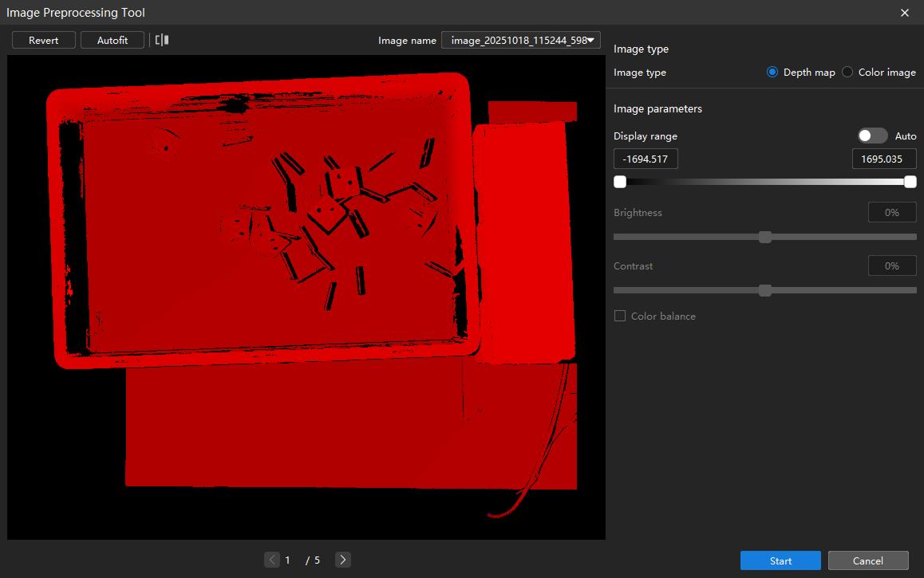Select the Depth map radio button
The height and width of the screenshot is (578, 924).
(x=772, y=72)
